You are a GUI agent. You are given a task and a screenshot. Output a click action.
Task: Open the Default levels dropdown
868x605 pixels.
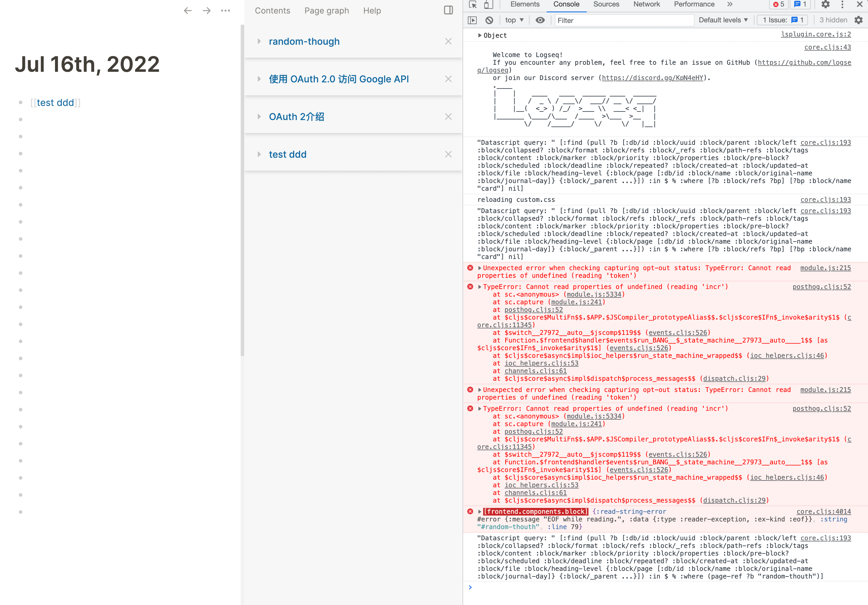click(723, 20)
